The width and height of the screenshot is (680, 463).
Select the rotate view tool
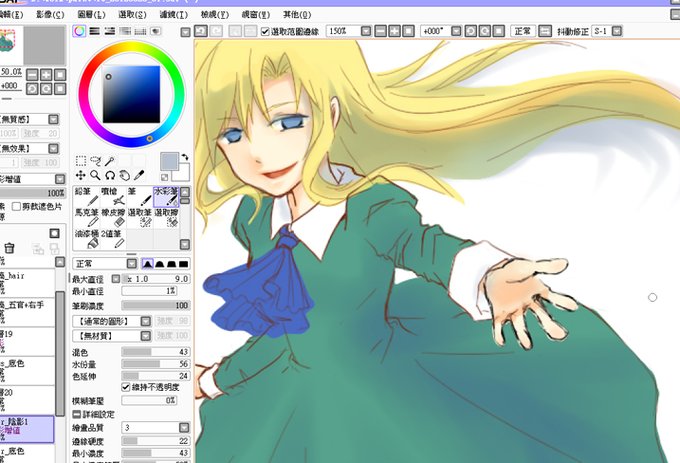(x=110, y=175)
